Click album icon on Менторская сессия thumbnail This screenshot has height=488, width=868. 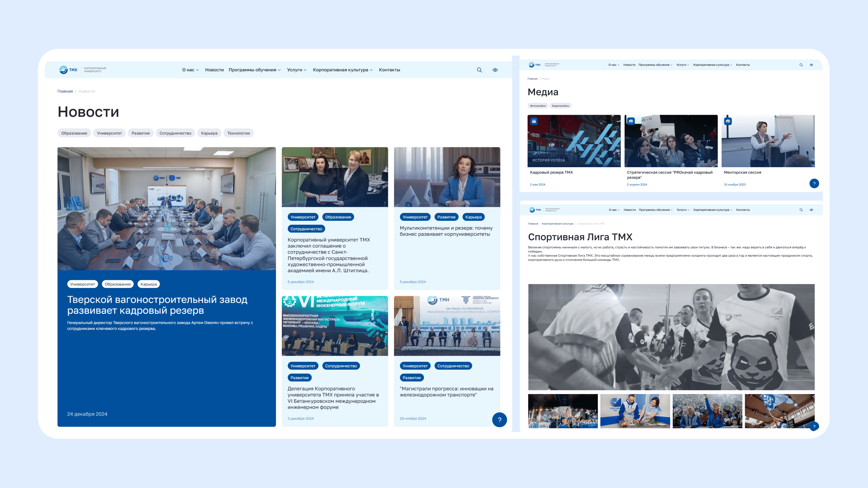(x=728, y=121)
